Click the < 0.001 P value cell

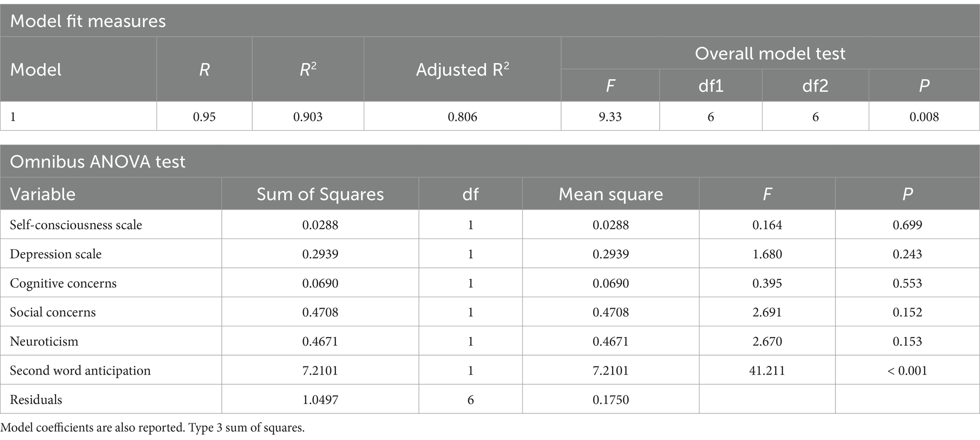pyautogui.click(x=907, y=370)
